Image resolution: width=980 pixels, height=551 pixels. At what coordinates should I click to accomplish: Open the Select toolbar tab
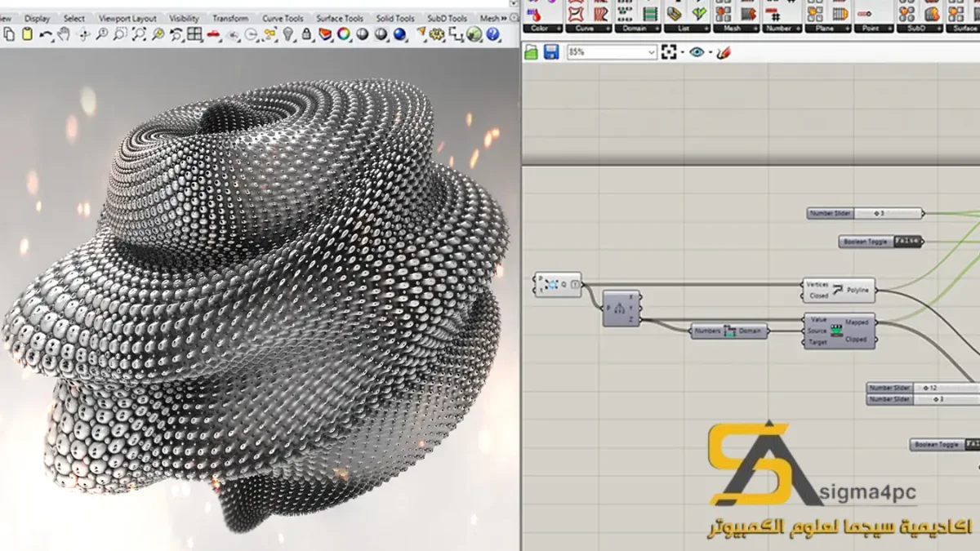point(74,18)
